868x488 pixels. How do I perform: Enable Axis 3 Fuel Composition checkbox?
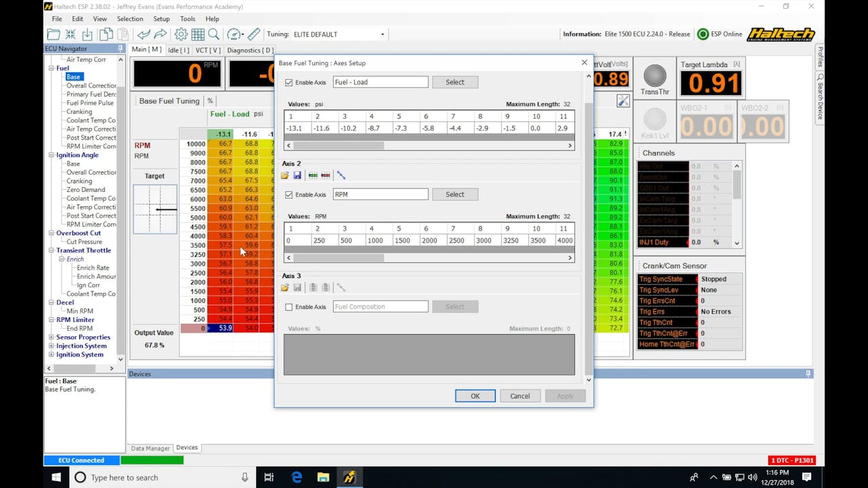click(289, 306)
